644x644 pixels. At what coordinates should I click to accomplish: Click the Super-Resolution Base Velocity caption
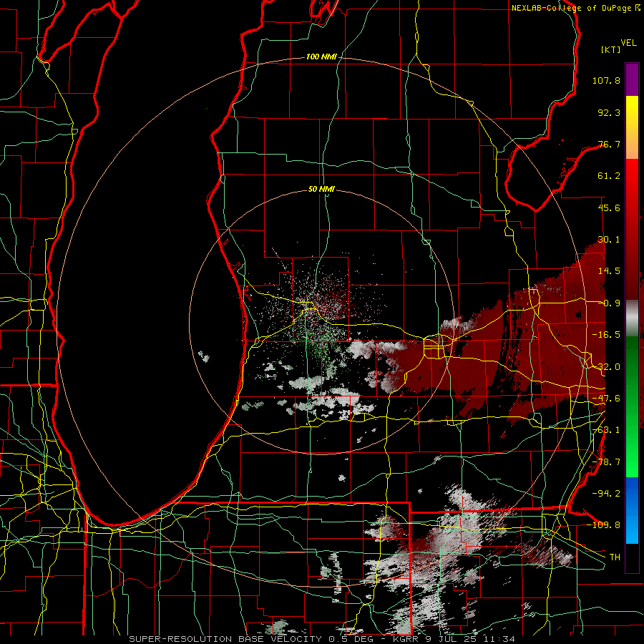[322, 639]
